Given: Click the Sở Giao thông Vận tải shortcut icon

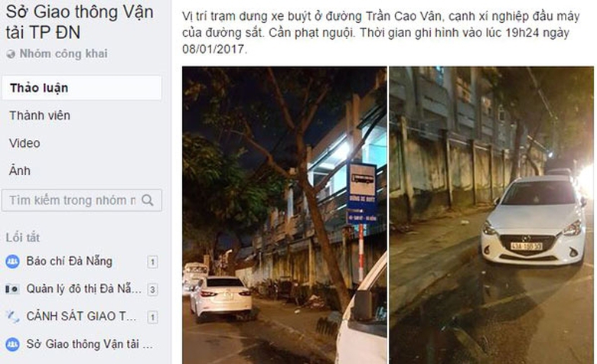Looking at the screenshot, I should (12, 344).
